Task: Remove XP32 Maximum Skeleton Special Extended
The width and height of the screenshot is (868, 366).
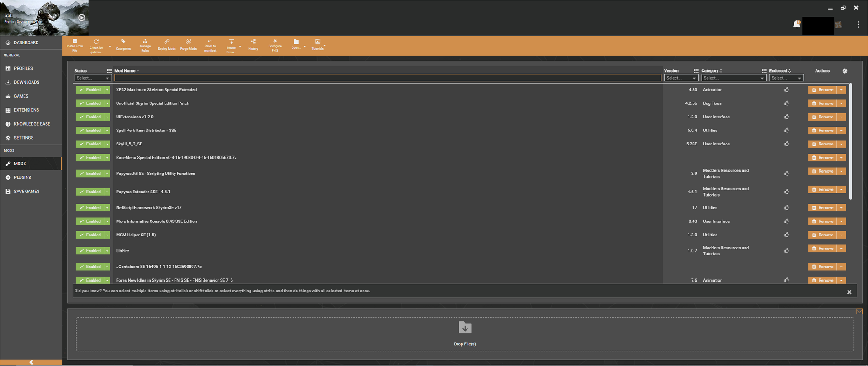Action: click(822, 90)
